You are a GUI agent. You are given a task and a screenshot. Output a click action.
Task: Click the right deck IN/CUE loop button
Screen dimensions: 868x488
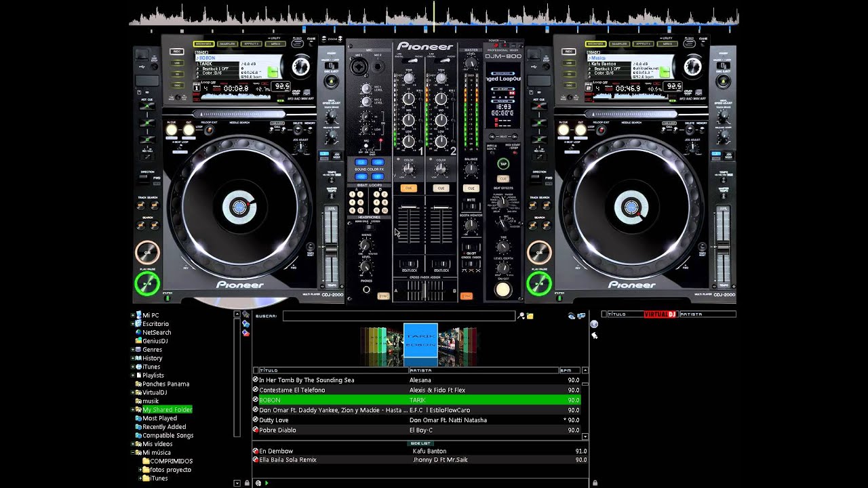coord(564,129)
